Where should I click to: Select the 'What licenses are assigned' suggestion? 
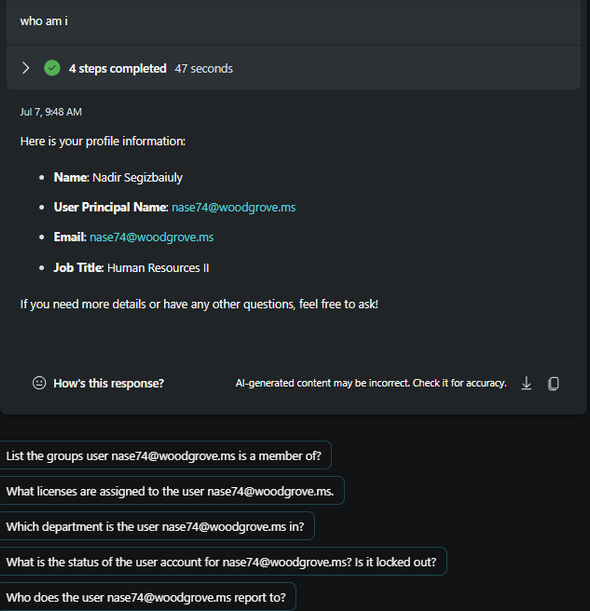171,491
